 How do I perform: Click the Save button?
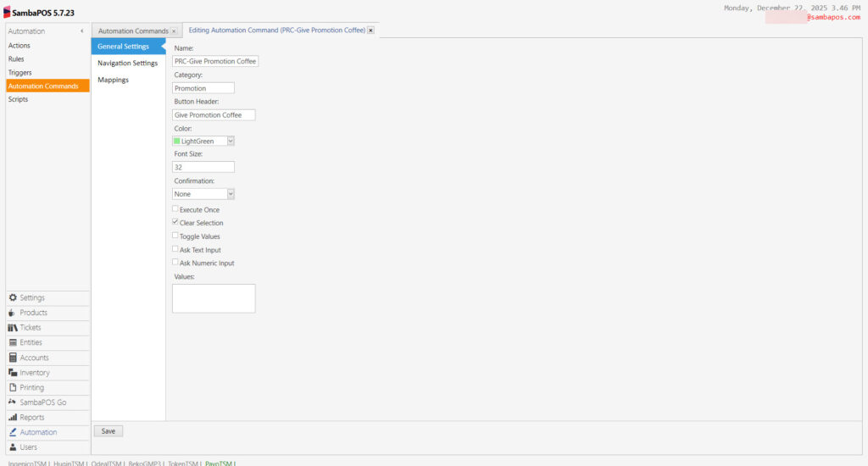tap(108, 431)
